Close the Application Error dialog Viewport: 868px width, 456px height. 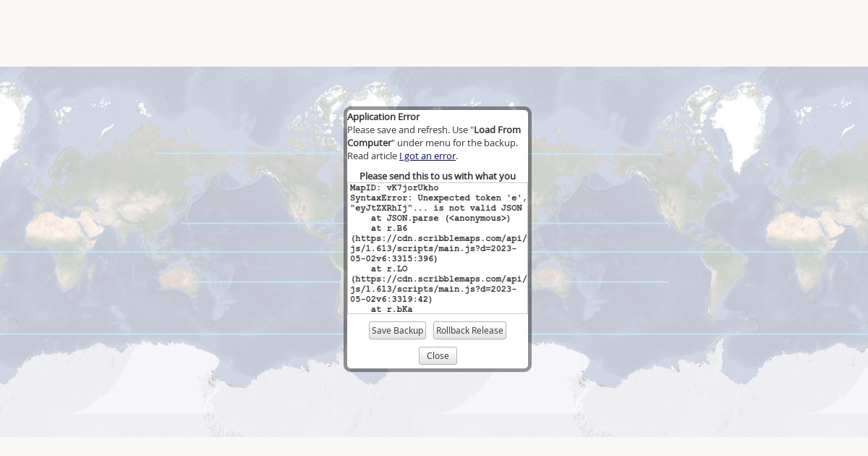pos(438,356)
